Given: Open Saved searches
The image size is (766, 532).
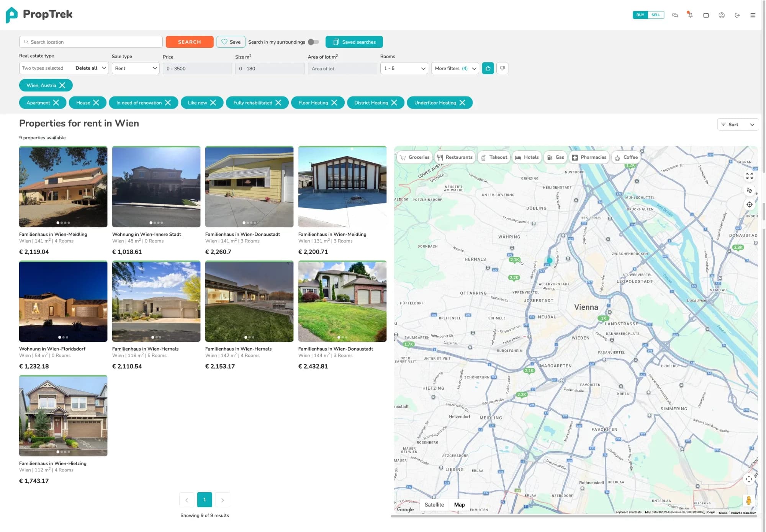Looking at the screenshot, I should tap(354, 42).
